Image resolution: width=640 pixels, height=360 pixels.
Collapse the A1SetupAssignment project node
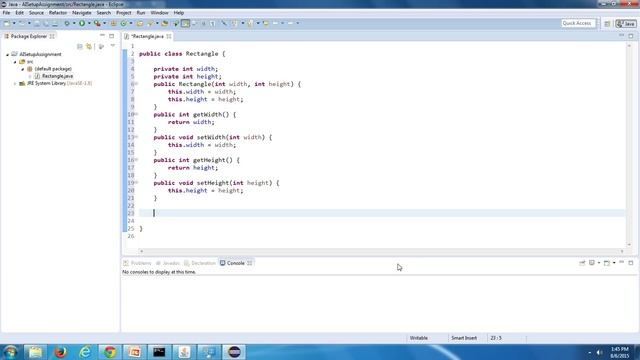pyautogui.click(x=7, y=54)
